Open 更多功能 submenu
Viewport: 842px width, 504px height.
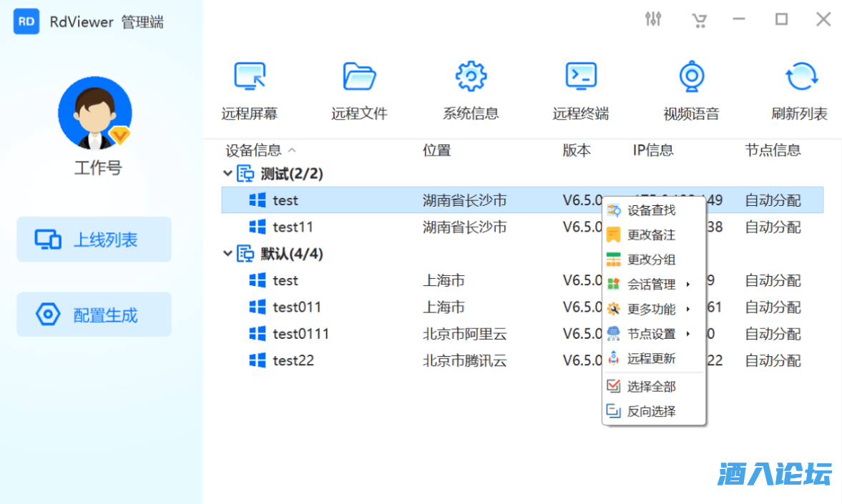(654, 309)
